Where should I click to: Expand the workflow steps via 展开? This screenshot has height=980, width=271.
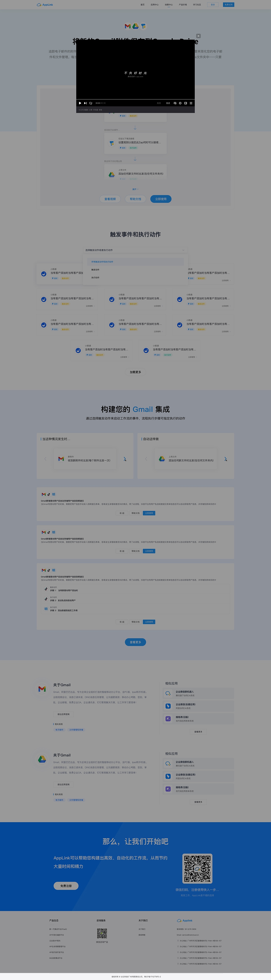(x=135, y=189)
